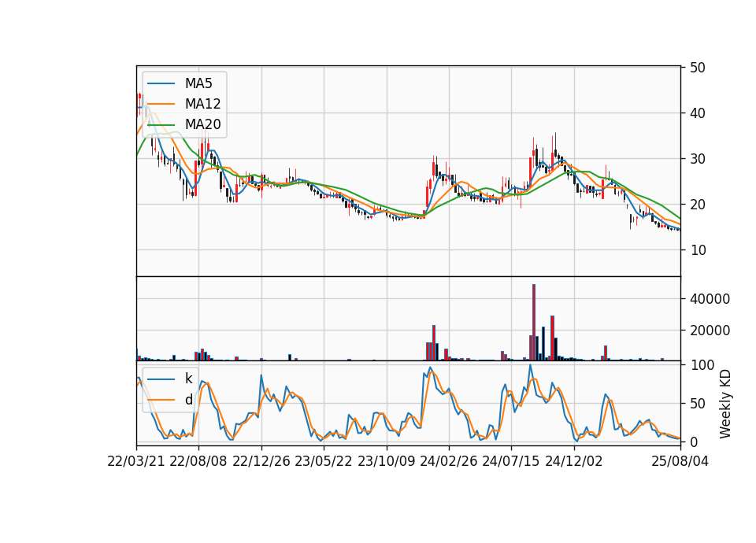Select the MA20 legend label
Screen dimensions: 756x543
[202, 124]
